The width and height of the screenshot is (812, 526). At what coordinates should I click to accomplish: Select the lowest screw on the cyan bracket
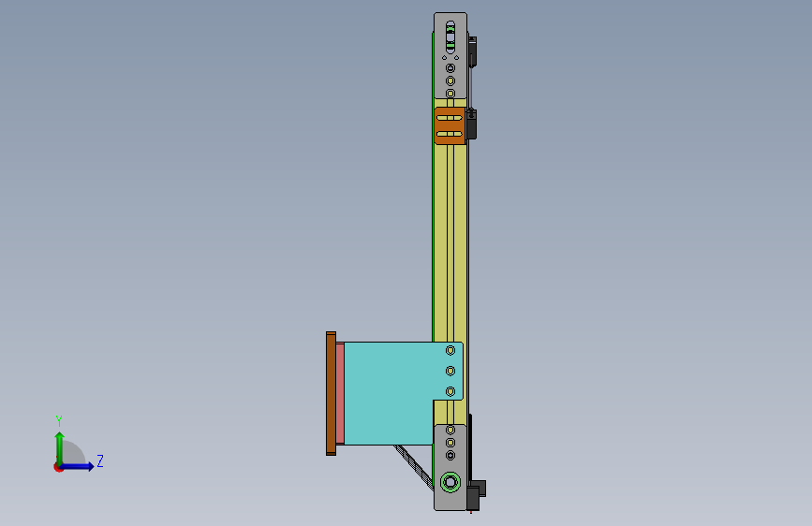[450, 392]
